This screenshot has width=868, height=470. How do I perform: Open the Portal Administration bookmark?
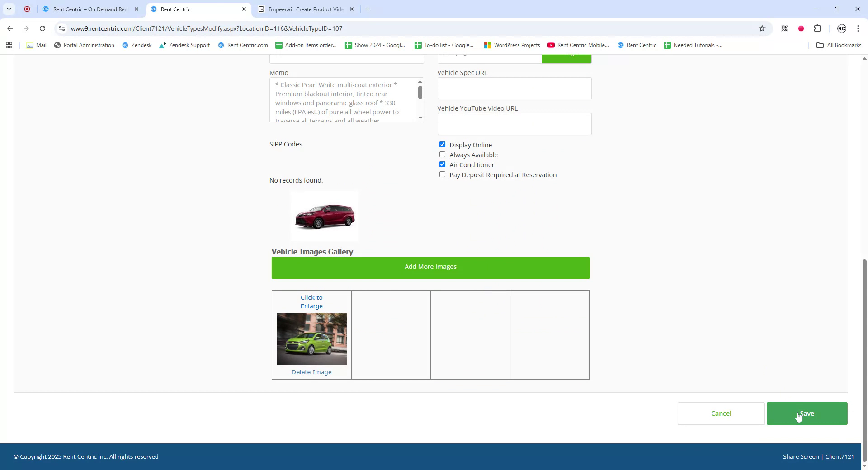[x=84, y=45]
